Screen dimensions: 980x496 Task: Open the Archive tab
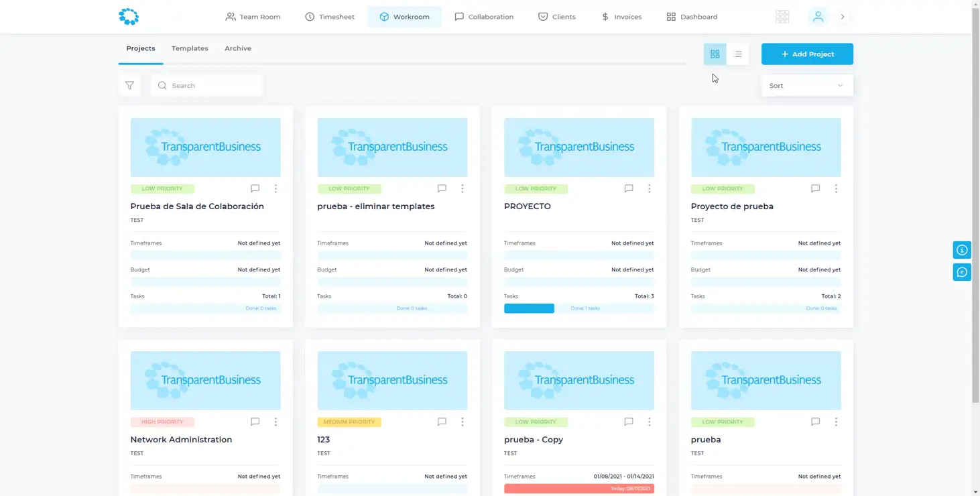238,48
